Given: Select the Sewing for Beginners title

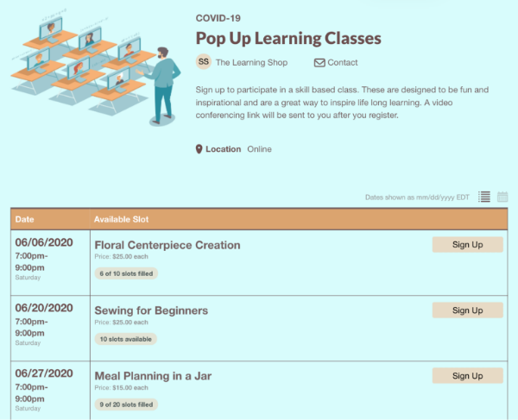Looking at the screenshot, I should click(151, 310).
